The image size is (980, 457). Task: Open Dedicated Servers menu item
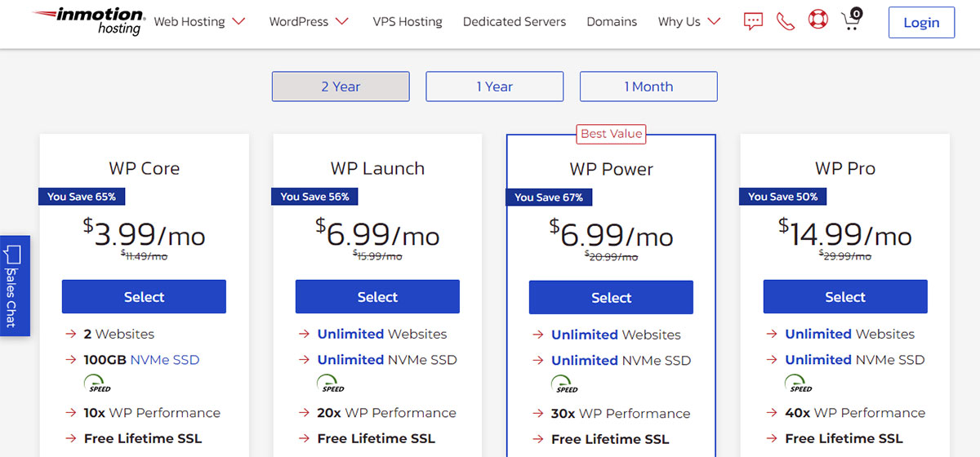pos(514,22)
